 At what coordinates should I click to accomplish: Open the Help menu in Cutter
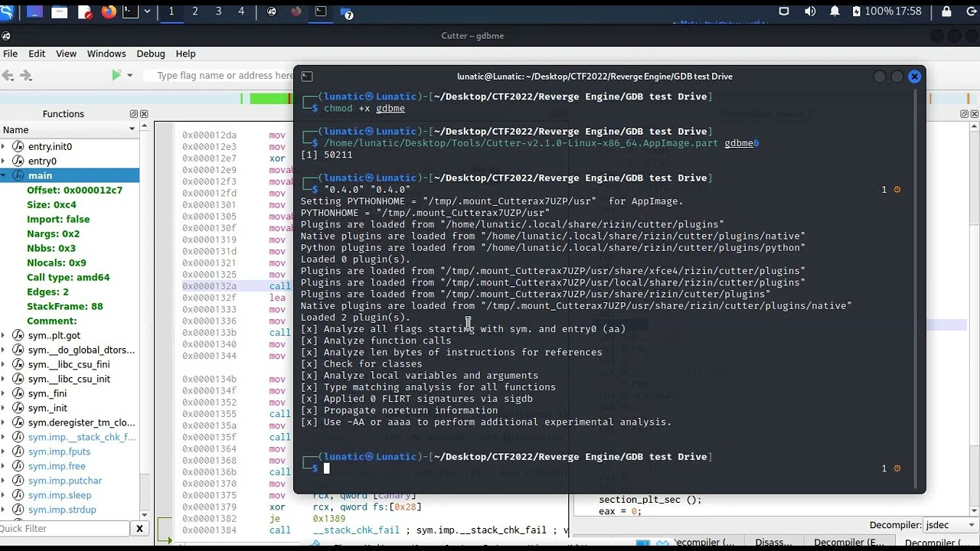coord(186,54)
